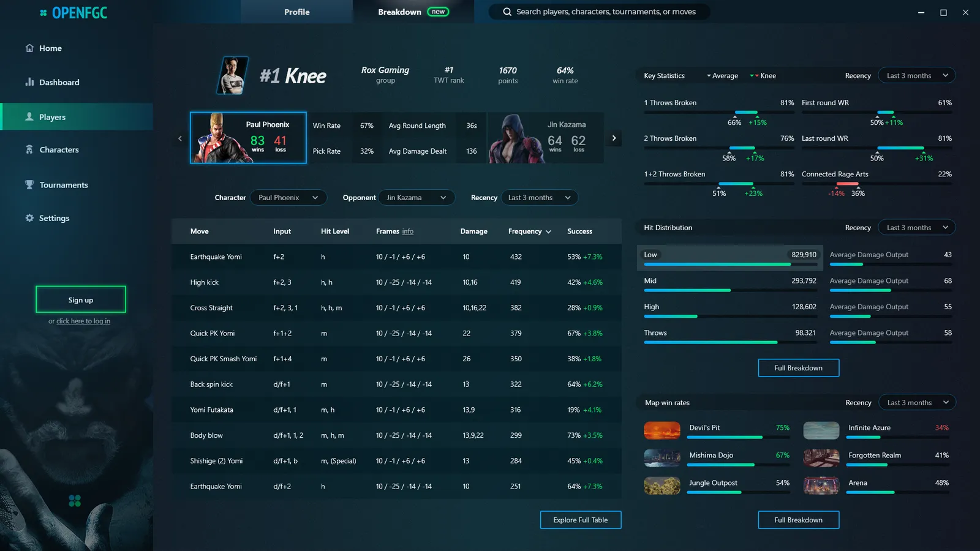Click the Move column header
The image size is (980, 551).
pyautogui.click(x=199, y=231)
